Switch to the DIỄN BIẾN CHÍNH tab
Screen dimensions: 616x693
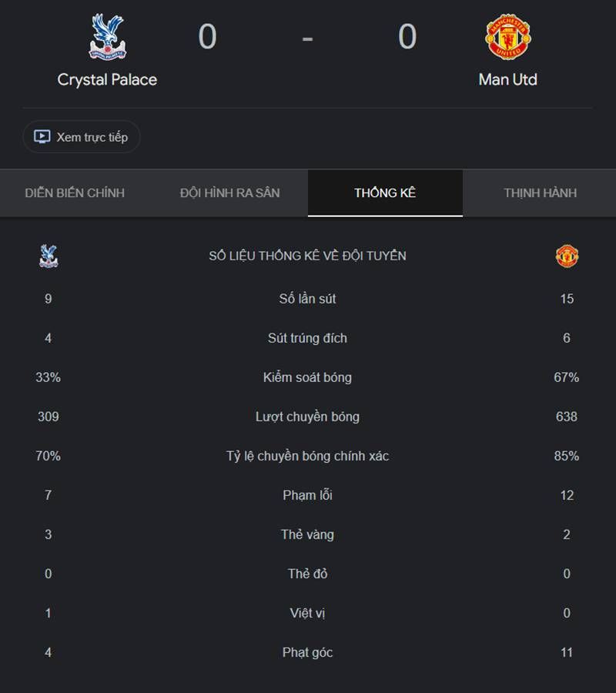75,193
